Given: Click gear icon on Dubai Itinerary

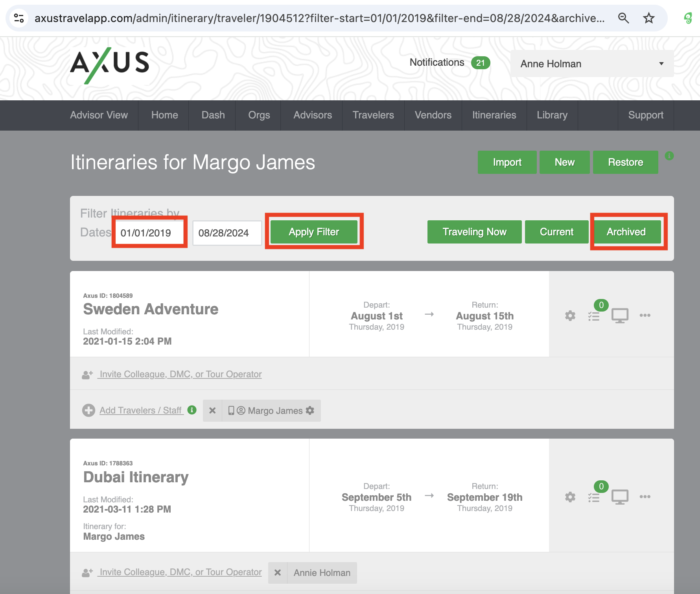Looking at the screenshot, I should point(570,497).
